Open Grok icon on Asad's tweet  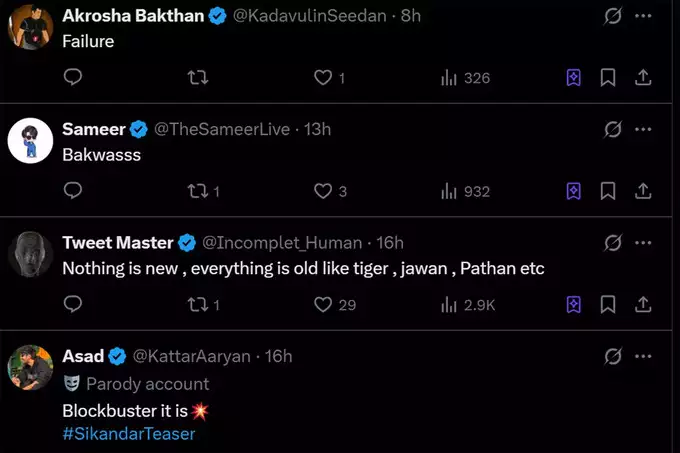614,356
